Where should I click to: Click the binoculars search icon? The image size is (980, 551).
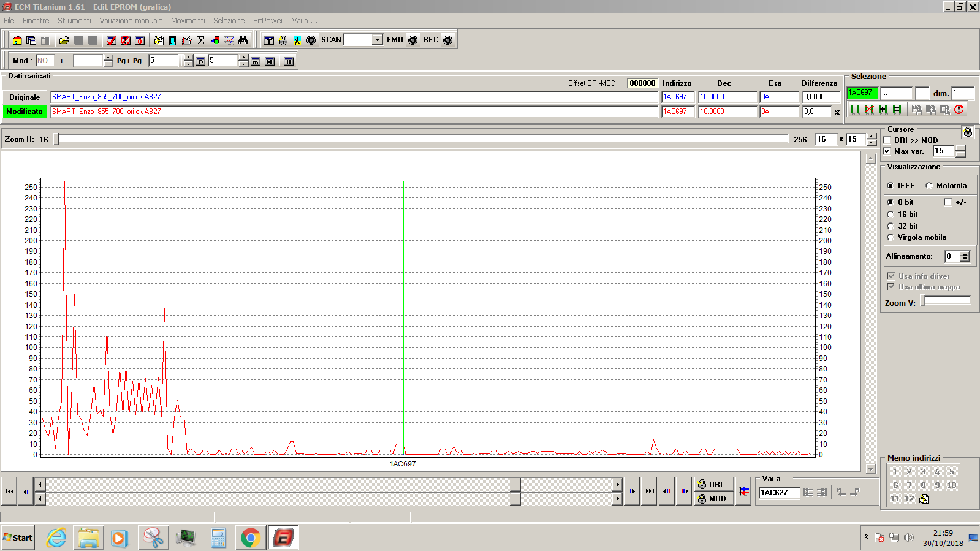243,40
